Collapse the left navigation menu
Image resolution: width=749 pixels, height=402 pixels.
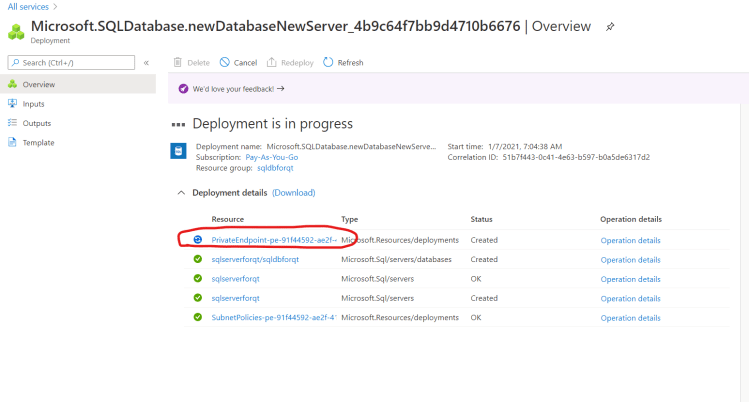(146, 63)
